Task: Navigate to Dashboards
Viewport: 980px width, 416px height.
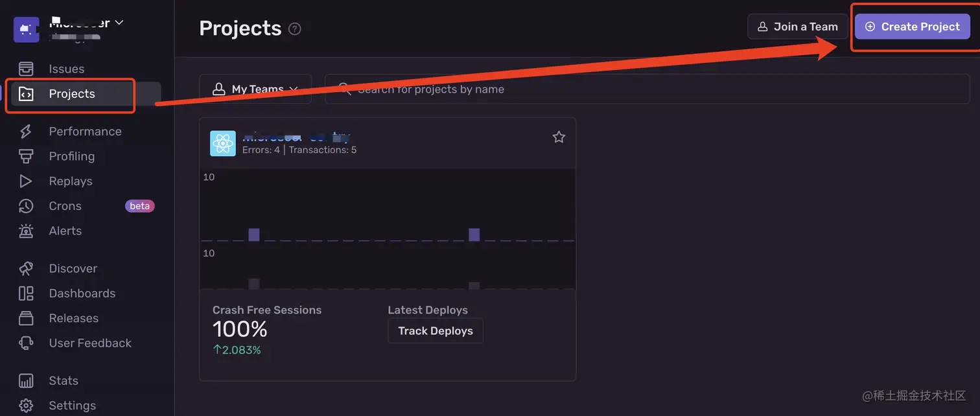Action: 82,294
